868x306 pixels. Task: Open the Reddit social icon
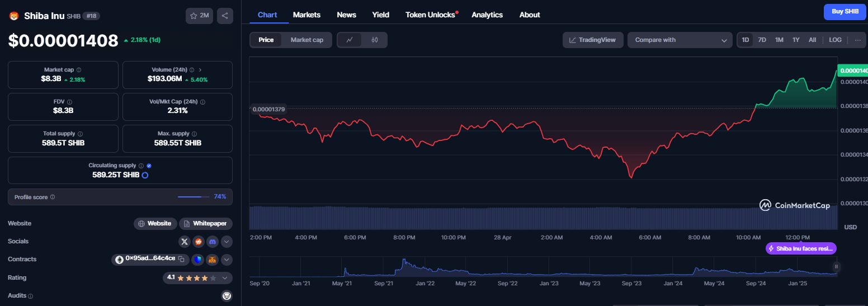[199, 242]
